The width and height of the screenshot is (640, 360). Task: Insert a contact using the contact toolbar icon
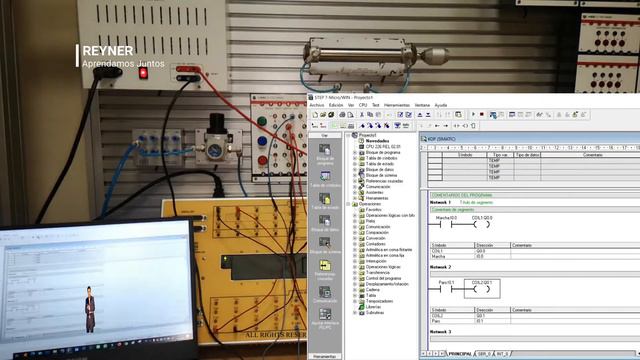tap(457, 126)
